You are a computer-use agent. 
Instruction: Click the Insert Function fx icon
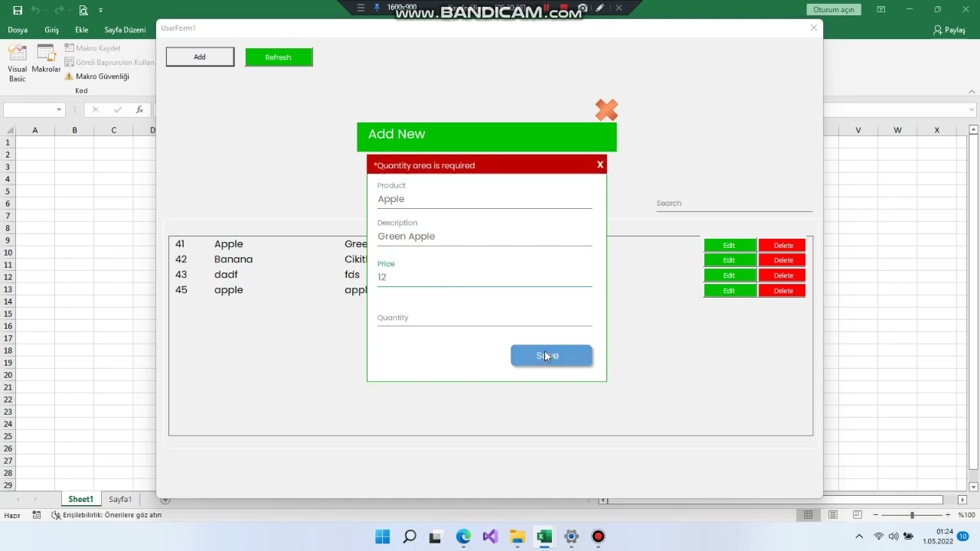click(x=139, y=109)
